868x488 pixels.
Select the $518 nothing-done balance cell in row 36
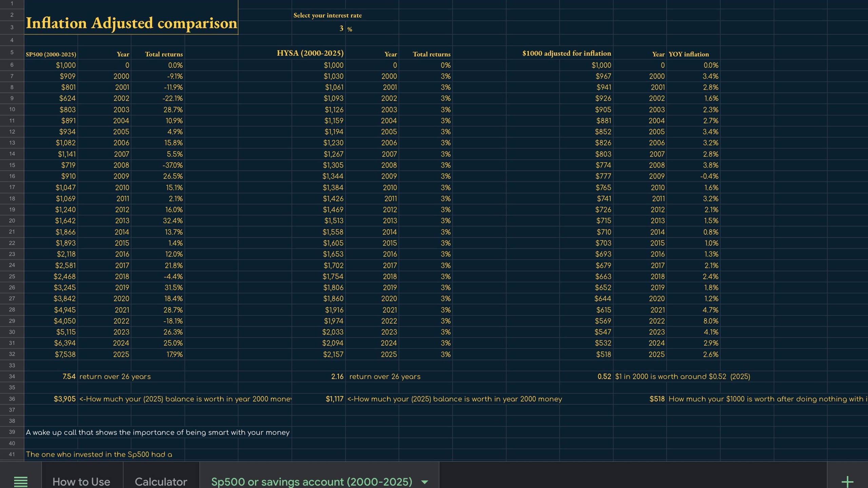[x=640, y=399]
